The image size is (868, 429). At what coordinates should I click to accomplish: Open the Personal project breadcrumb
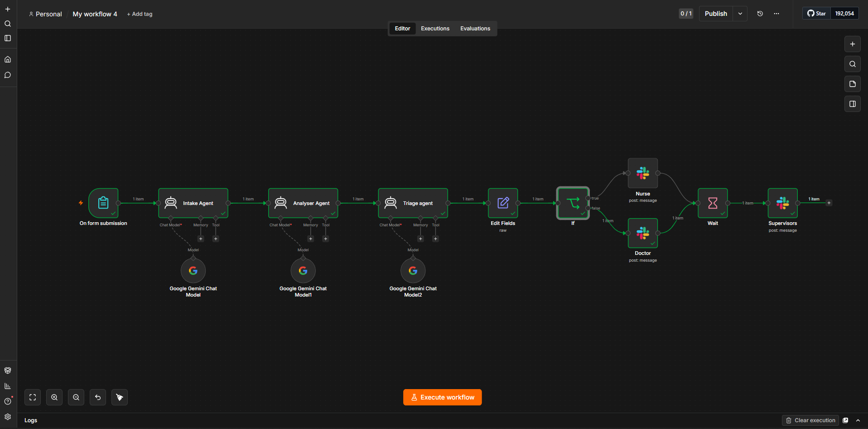coord(45,14)
